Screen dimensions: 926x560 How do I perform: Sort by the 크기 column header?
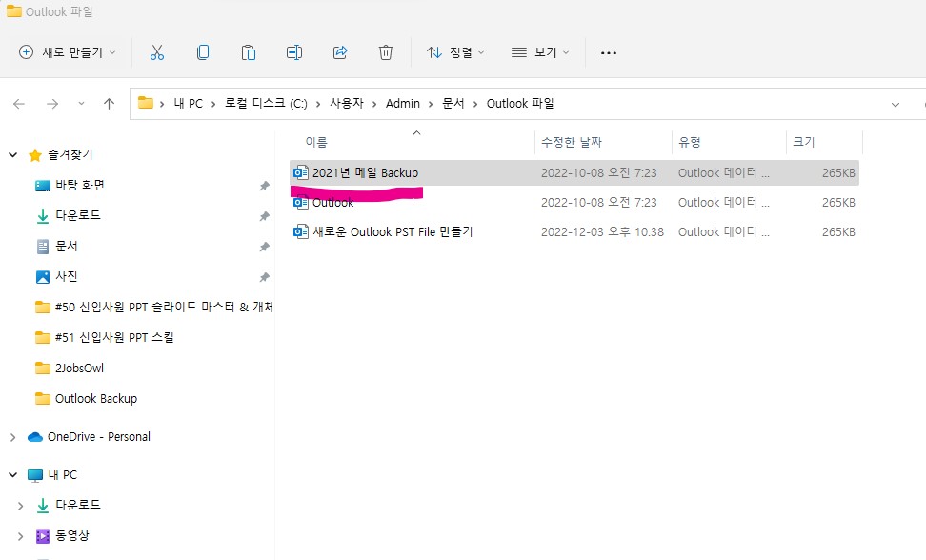coord(803,141)
